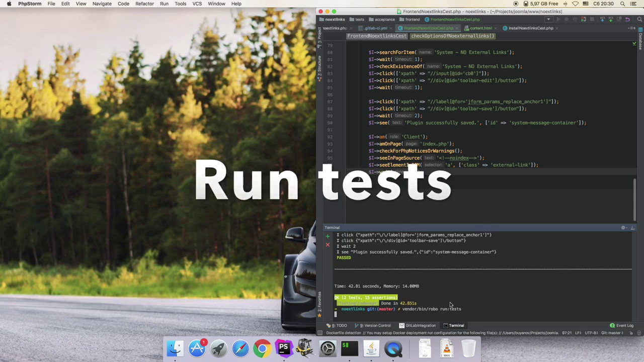Open Git: master branch selector in status bar
The width and height of the screenshot is (644, 362).
click(x=613, y=333)
